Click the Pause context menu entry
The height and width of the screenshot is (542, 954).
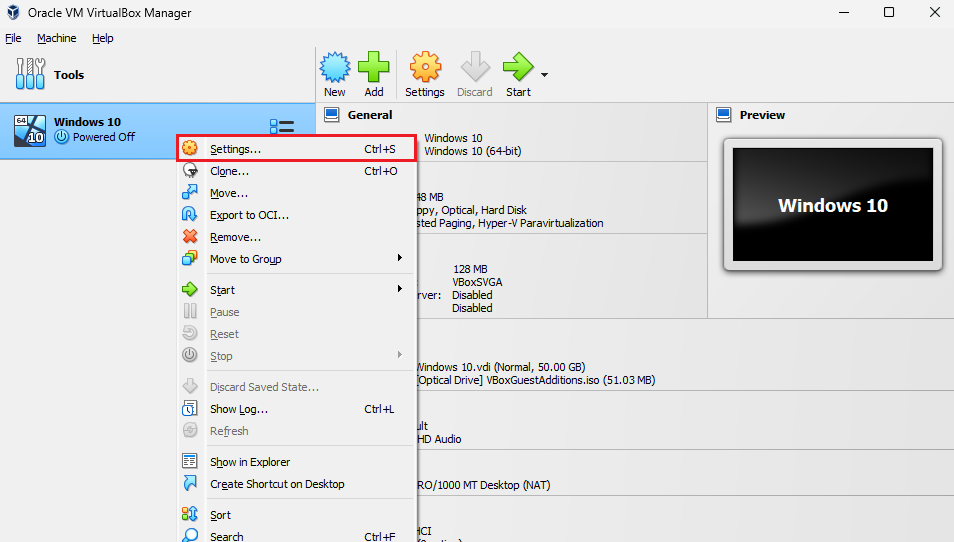point(297,311)
